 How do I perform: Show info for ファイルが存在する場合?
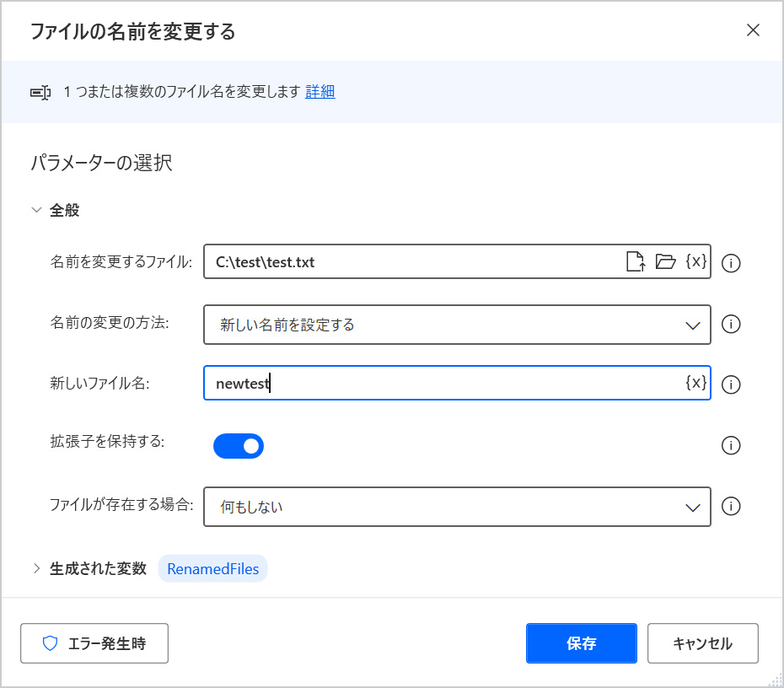732,507
